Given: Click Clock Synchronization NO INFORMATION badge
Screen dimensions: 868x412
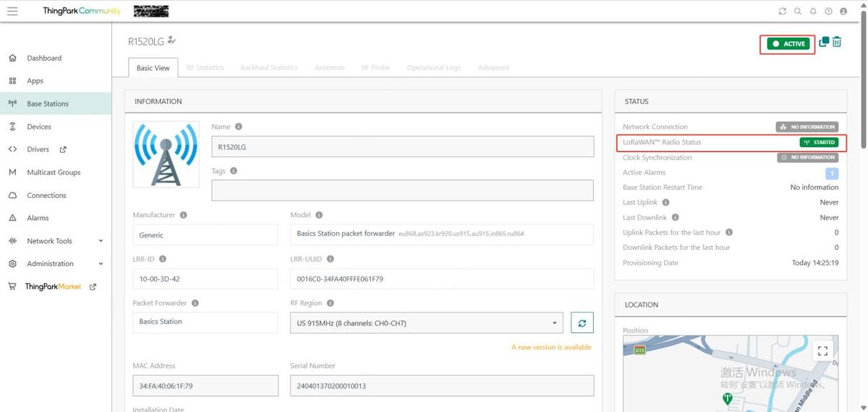Looking at the screenshot, I should click(808, 157).
